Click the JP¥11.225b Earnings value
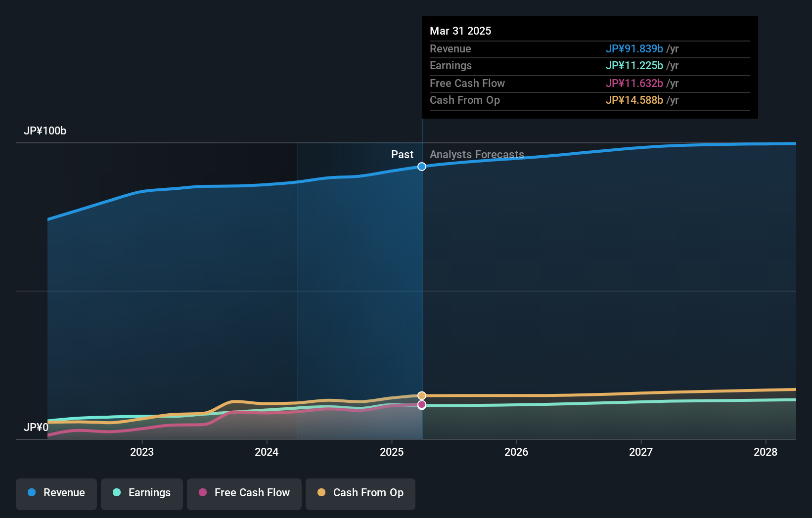812x518 pixels. pos(634,65)
